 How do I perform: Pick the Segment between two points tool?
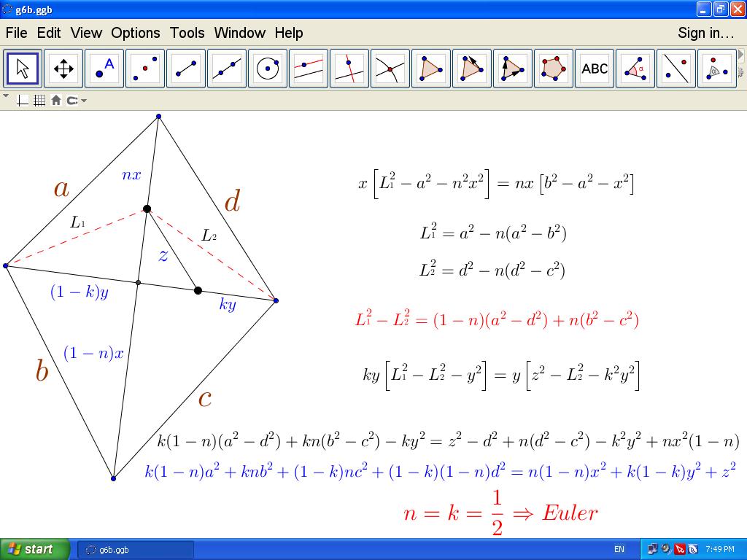point(186,69)
